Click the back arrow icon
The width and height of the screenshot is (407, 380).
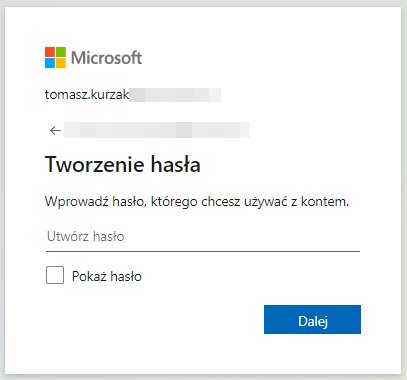click(x=55, y=130)
